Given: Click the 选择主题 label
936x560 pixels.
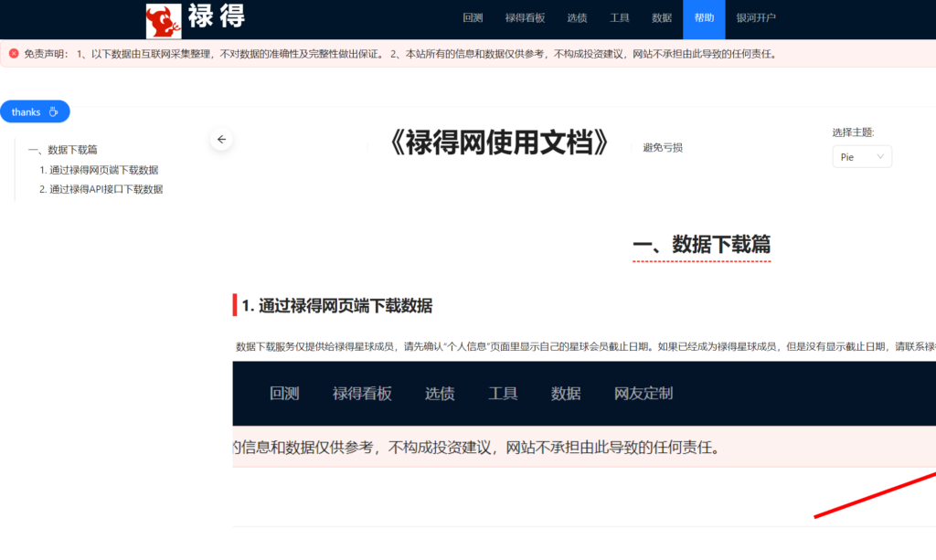Looking at the screenshot, I should [x=853, y=132].
